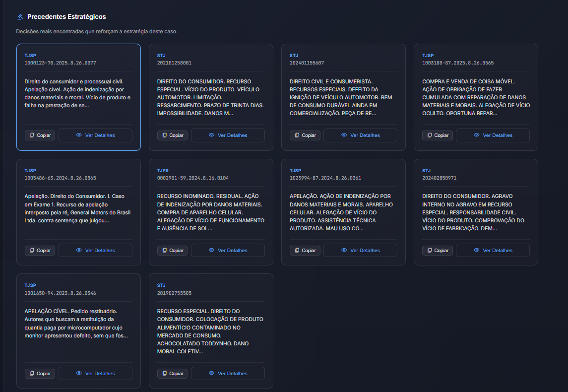Click subtitle Decisões reais encontradas
This screenshot has height=392, width=568.
pos(97,32)
